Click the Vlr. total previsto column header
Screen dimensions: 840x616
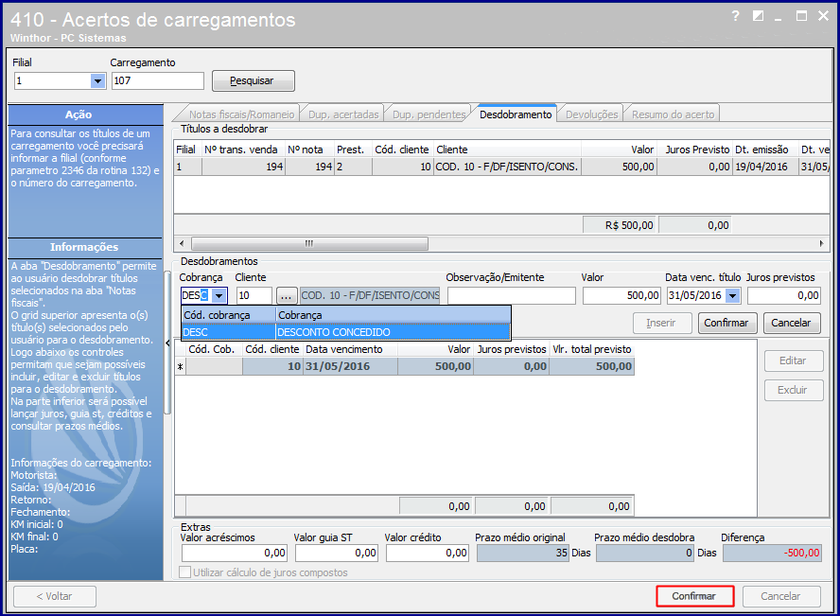(592, 349)
